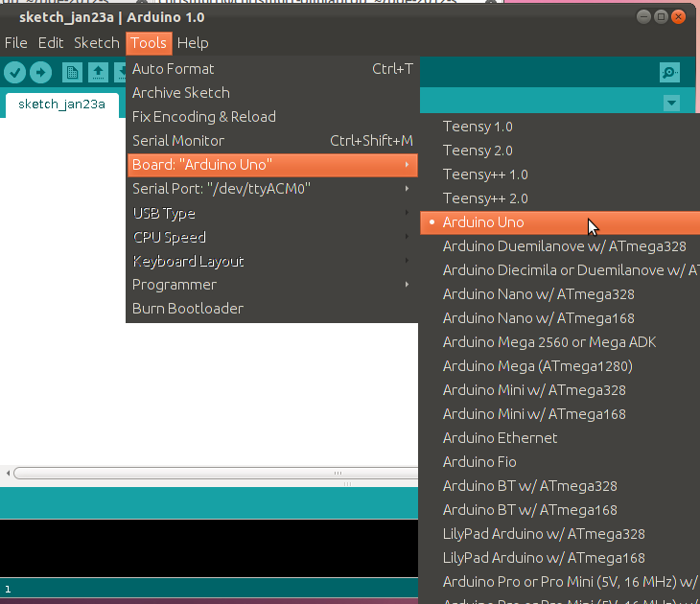Select Arduino Duemilanove w/ ATmega328

point(560,246)
